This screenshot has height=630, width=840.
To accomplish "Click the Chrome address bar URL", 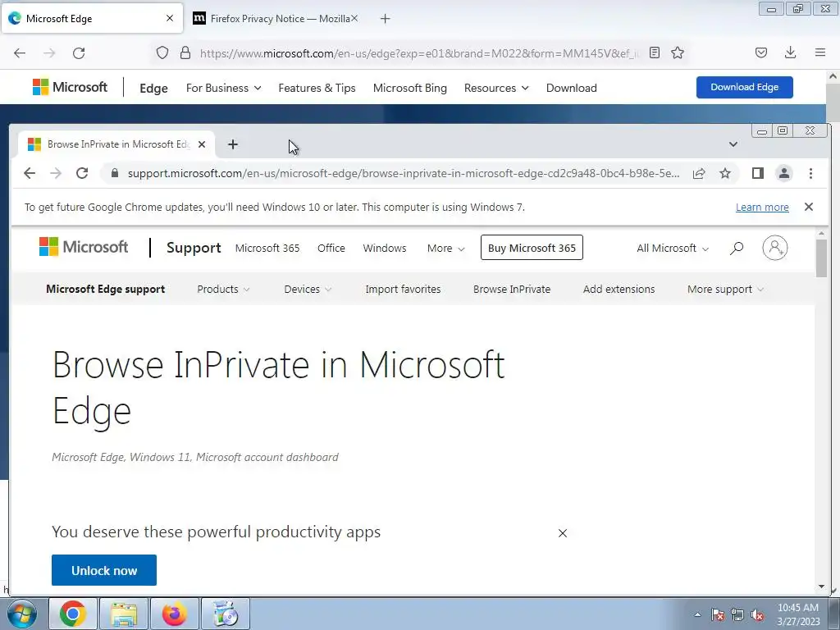I will pyautogui.click(x=404, y=174).
